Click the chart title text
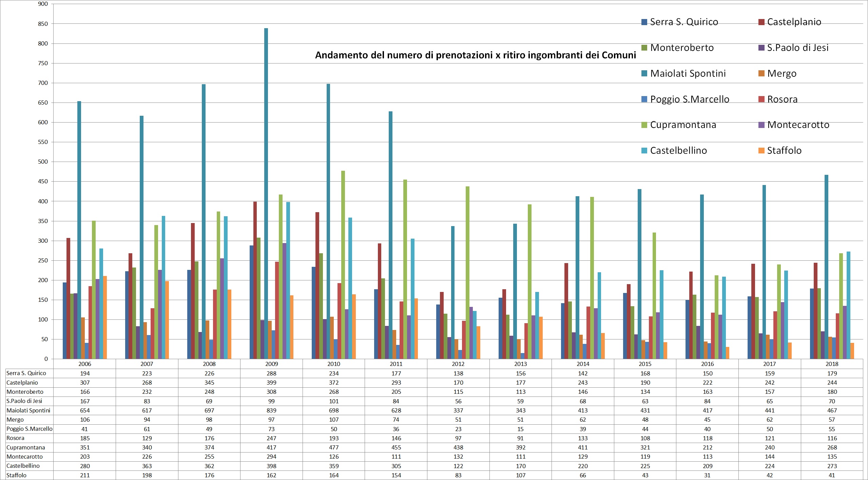Screen dimensions: 868x480 (x=476, y=55)
